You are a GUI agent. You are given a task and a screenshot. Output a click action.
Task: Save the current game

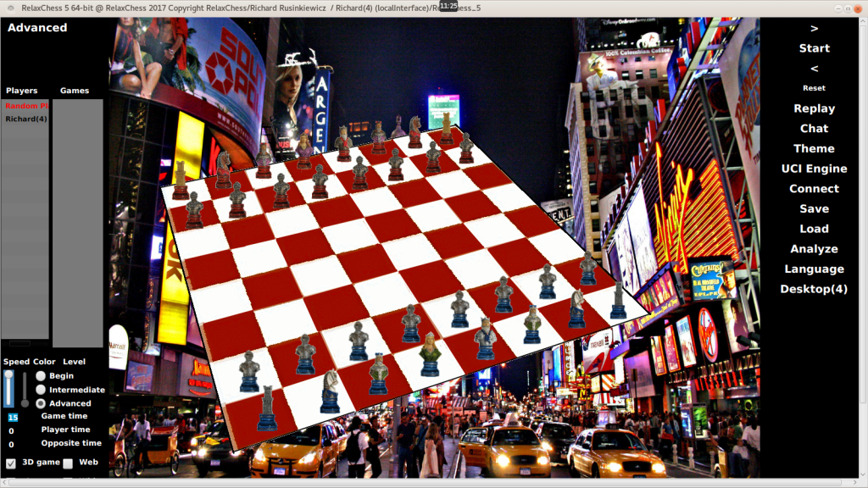point(815,208)
